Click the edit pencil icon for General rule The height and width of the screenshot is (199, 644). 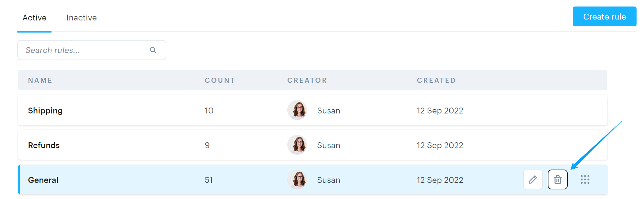pos(533,179)
